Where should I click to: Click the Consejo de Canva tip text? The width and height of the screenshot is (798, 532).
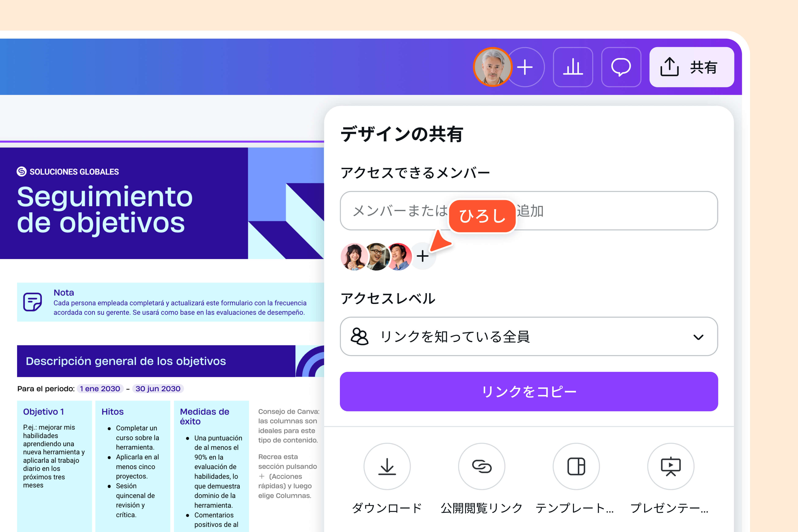pyautogui.click(x=288, y=426)
